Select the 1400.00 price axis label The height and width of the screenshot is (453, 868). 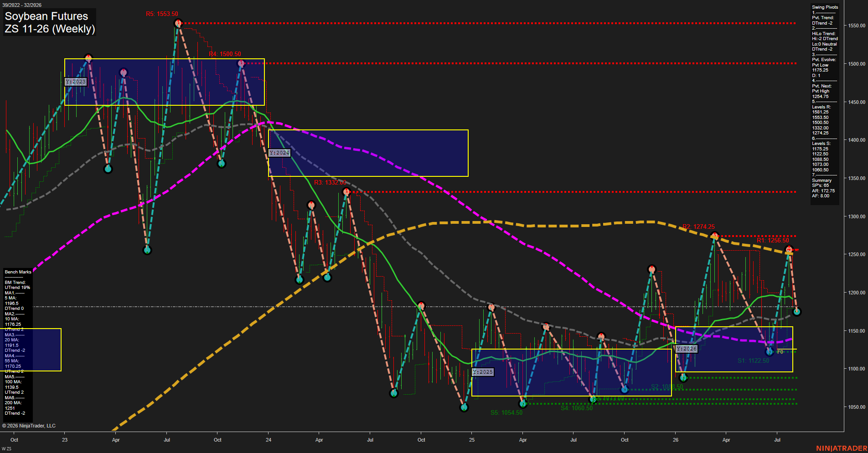tap(857, 140)
